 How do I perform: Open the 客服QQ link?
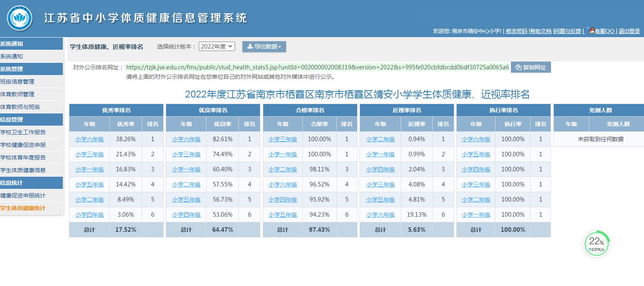604,31
